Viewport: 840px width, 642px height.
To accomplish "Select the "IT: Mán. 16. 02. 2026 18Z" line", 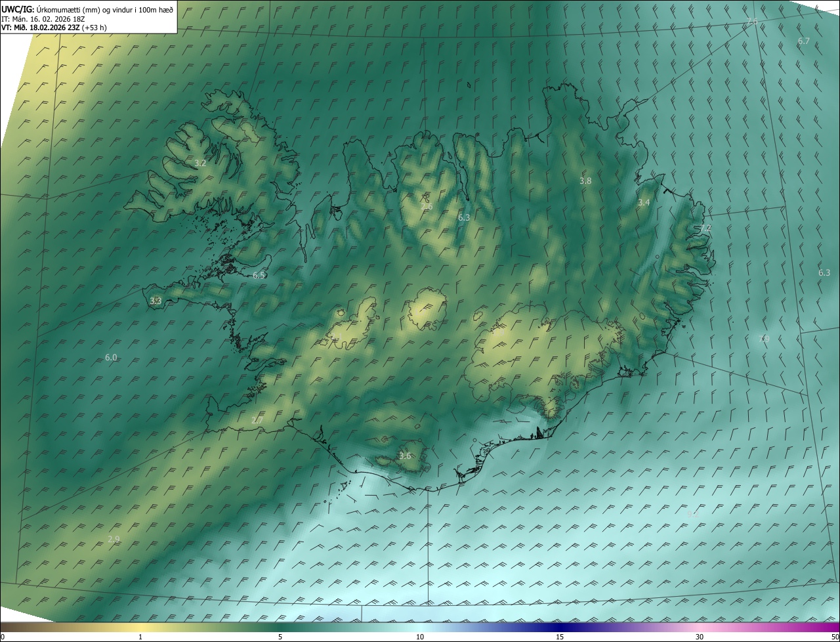I will pos(42,19).
